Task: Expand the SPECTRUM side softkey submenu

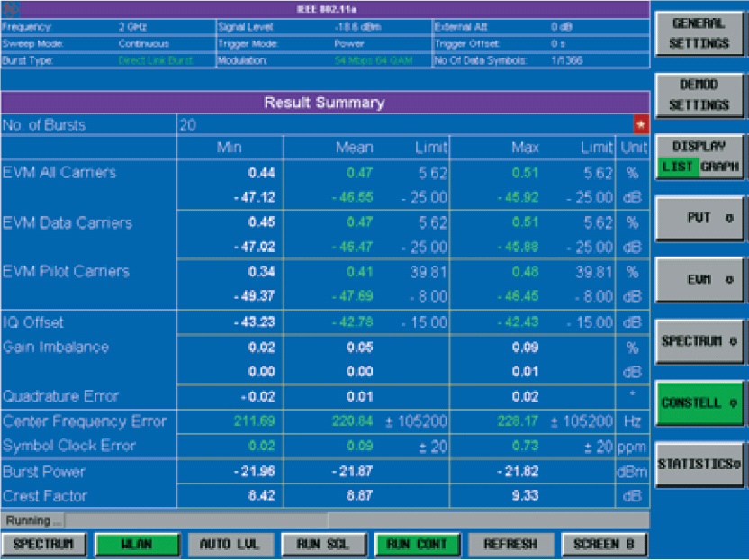Action: 699,341
